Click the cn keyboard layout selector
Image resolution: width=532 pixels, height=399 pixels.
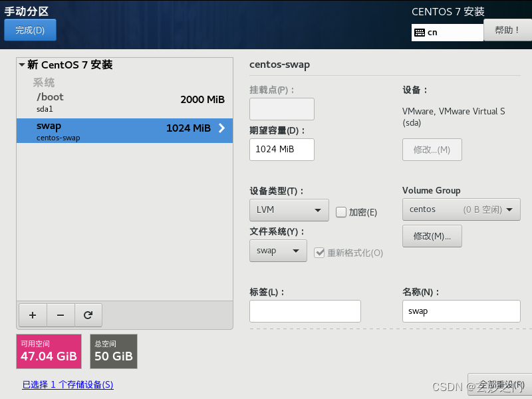447,33
